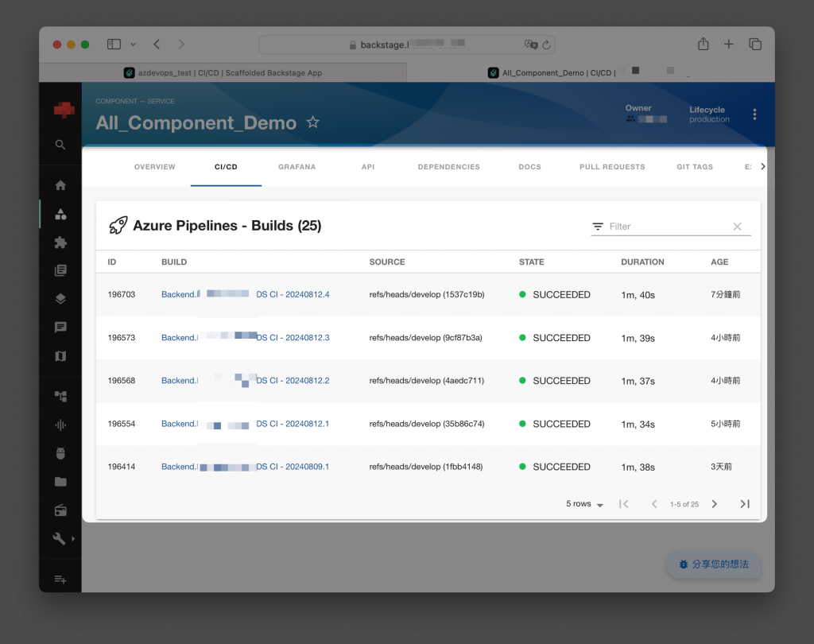The width and height of the screenshot is (814, 644).
Task: Click the red Backstage logo
Action: coord(64,110)
